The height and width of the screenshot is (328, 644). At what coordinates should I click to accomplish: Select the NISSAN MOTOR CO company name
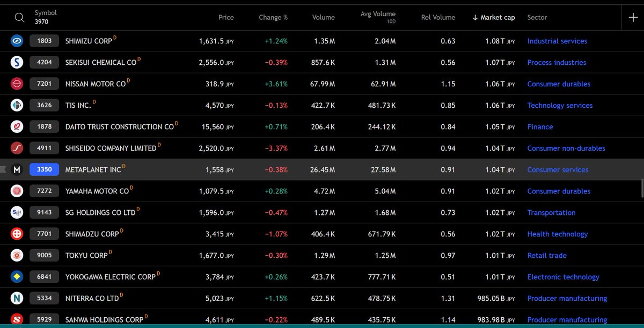(x=96, y=84)
